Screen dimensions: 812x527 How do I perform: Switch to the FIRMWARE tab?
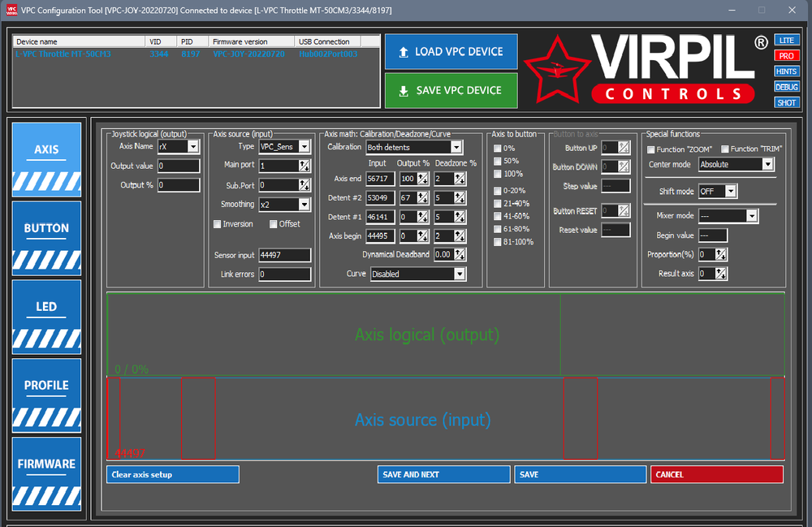coord(46,474)
